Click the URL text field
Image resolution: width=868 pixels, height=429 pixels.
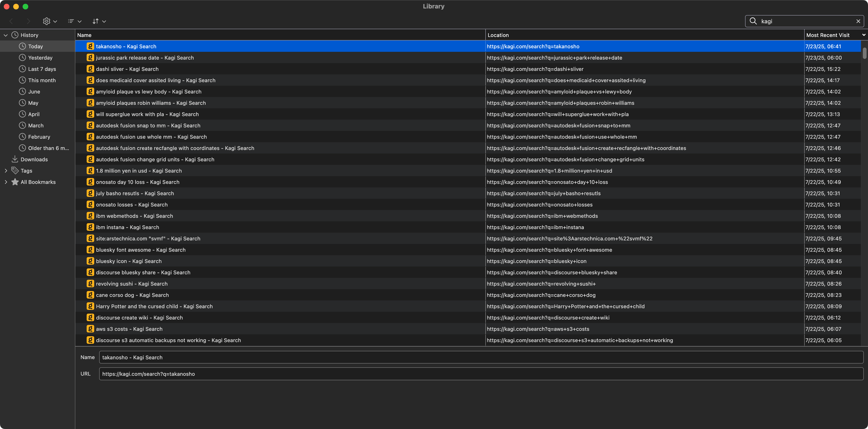point(481,374)
